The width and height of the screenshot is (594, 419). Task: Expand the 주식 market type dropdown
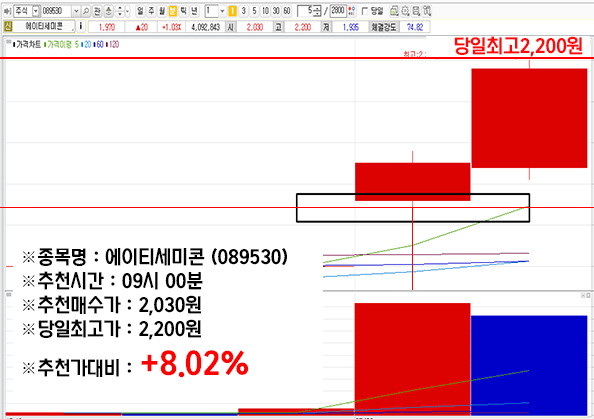tap(36, 11)
